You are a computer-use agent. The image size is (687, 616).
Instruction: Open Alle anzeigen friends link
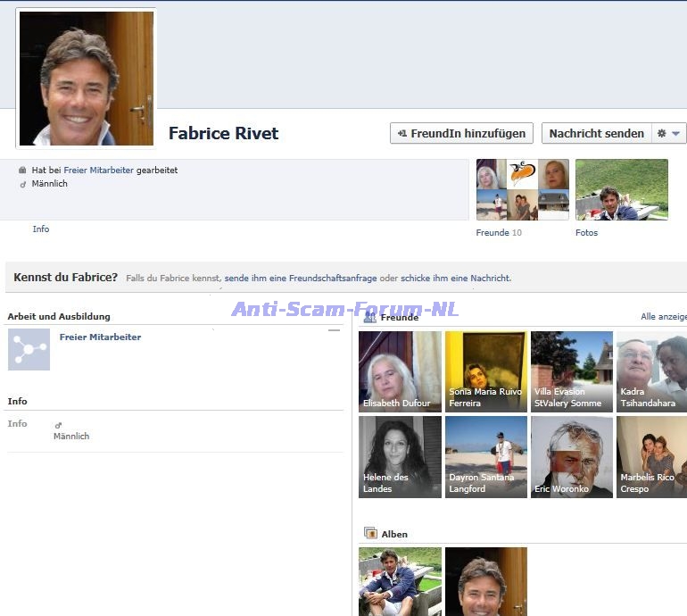pyautogui.click(x=663, y=317)
